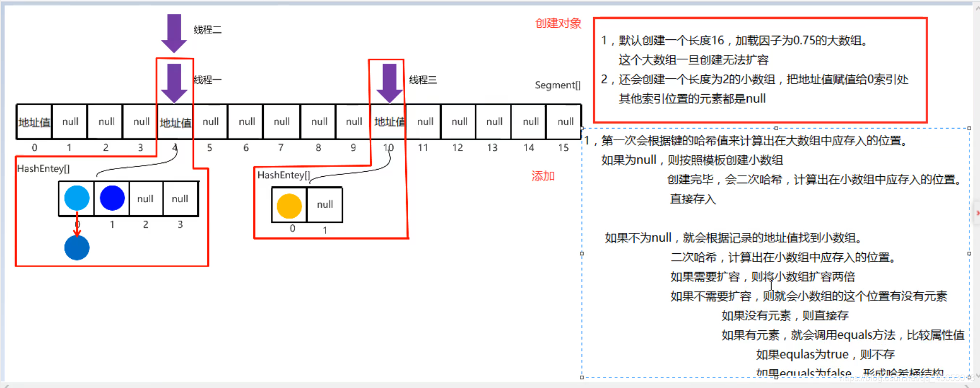This screenshot has width=980, height=388.
Task: Click the line 如果没有元素，则直接存
Action: pyautogui.click(x=785, y=315)
